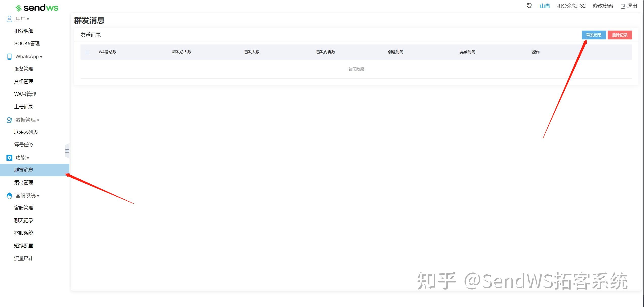Open 素材管理 in the sidebar
The height and width of the screenshot is (307, 644).
click(24, 182)
